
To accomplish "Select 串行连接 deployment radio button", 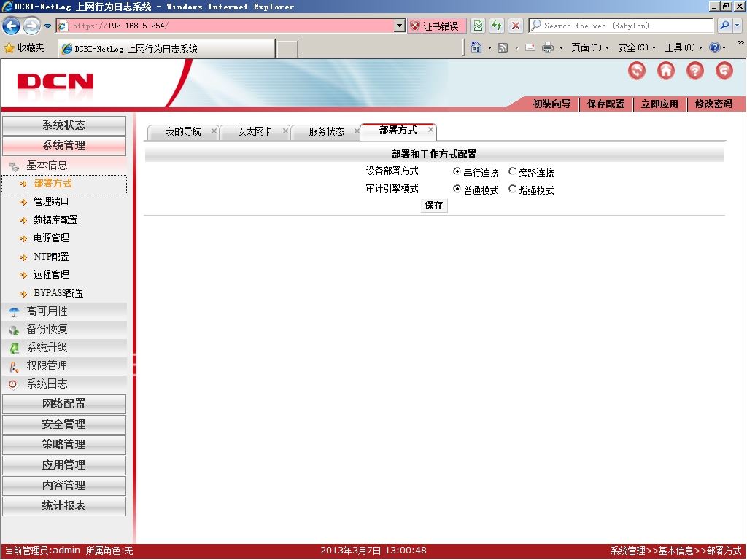I will coord(457,171).
